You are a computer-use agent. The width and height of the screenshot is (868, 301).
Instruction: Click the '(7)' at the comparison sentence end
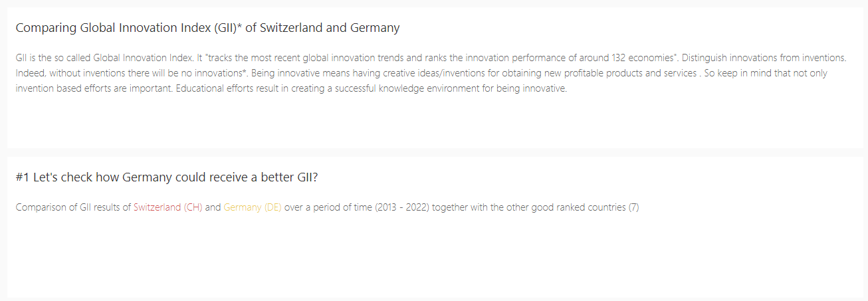pyautogui.click(x=633, y=207)
